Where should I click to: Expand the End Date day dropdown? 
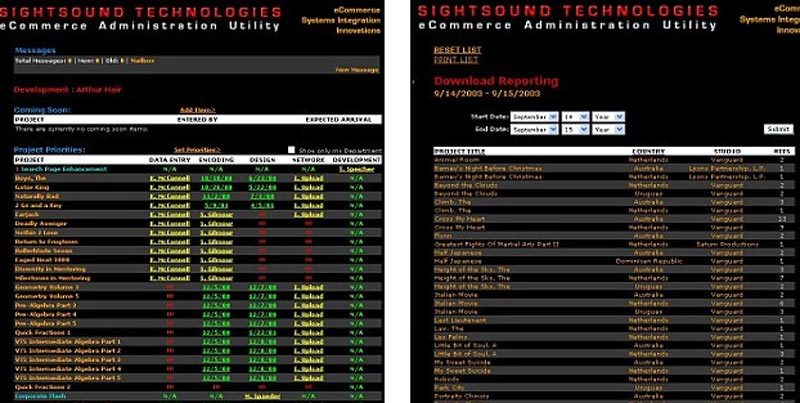[577, 129]
